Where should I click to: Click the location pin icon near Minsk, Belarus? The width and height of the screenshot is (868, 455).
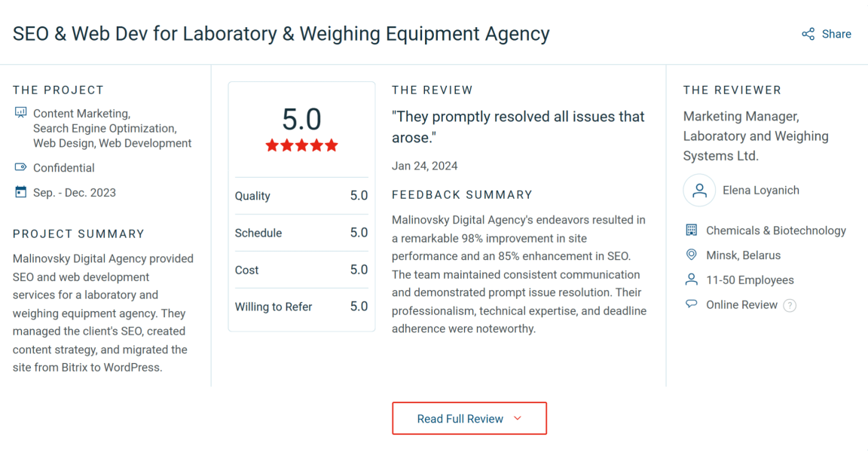[x=691, y=255]
